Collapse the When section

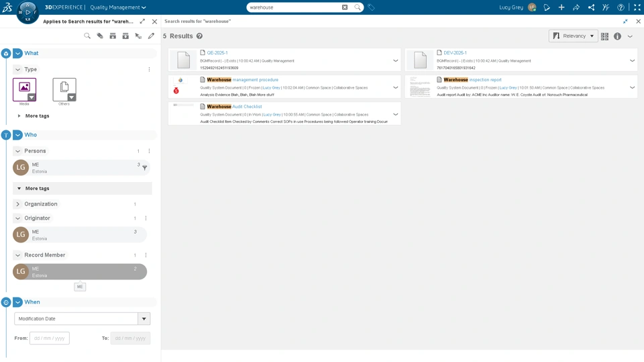(17, 302)
